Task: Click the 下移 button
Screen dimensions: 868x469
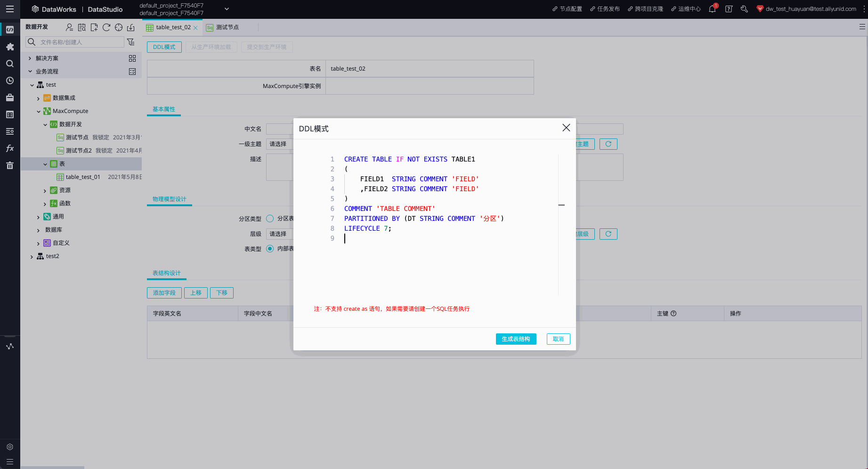Action: [222, 293]
